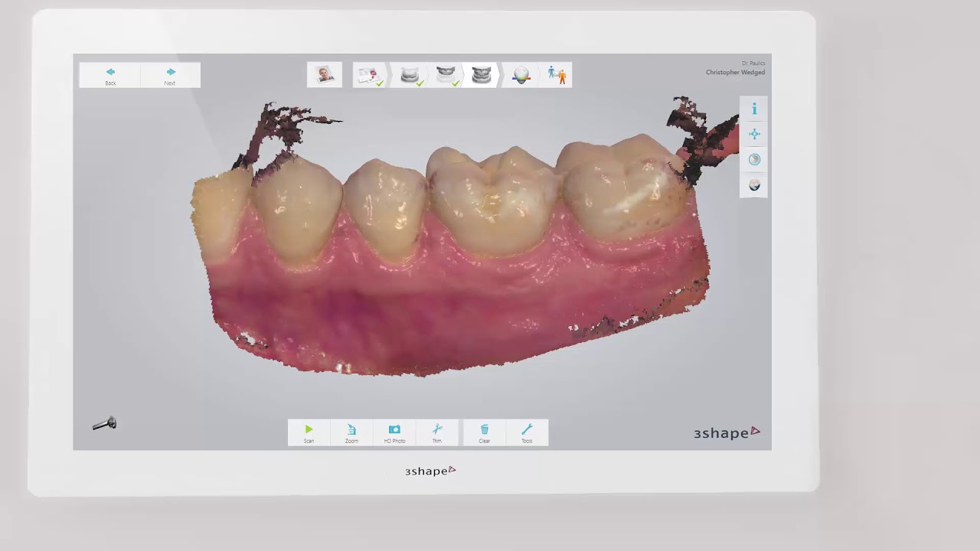The image size is (980, 551).
Task: Open the send-to-lab workflow step
Action: click(557, 75)
